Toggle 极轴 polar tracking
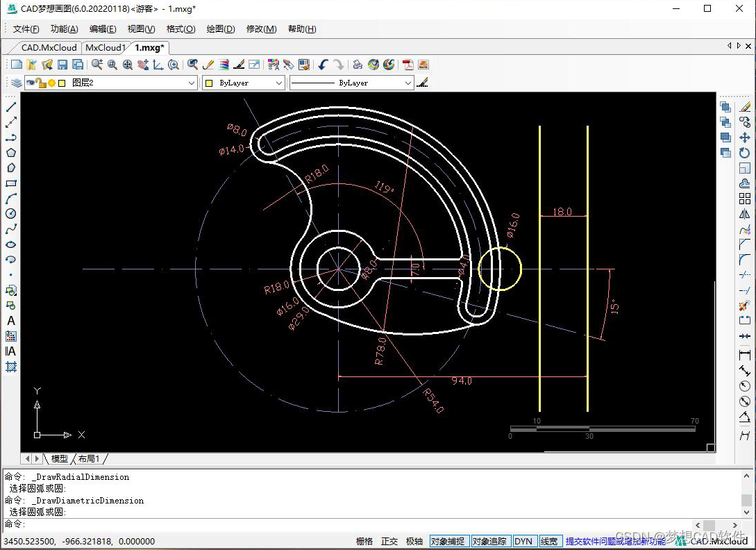Screen dimensions: 756x550 coord(414,541)
